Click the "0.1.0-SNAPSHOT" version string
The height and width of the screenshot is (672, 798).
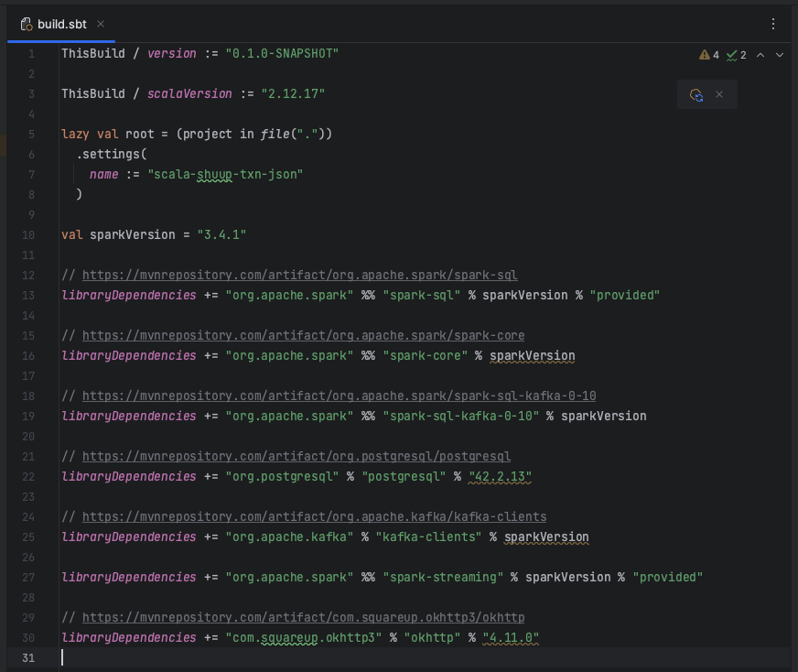coord(282,53)
